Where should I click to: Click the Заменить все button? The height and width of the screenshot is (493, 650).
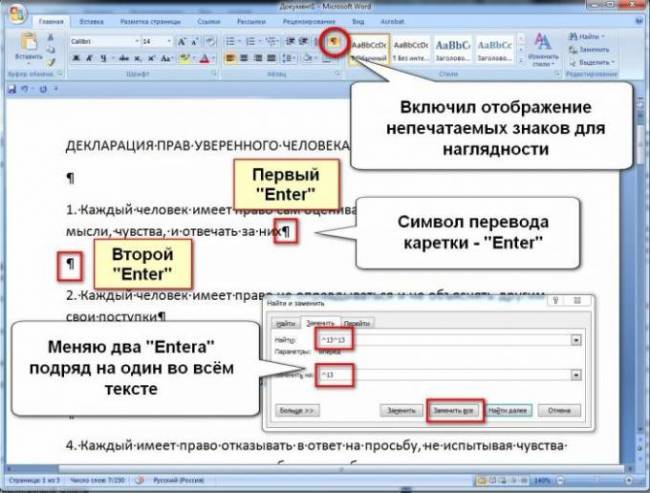point(453,411)
